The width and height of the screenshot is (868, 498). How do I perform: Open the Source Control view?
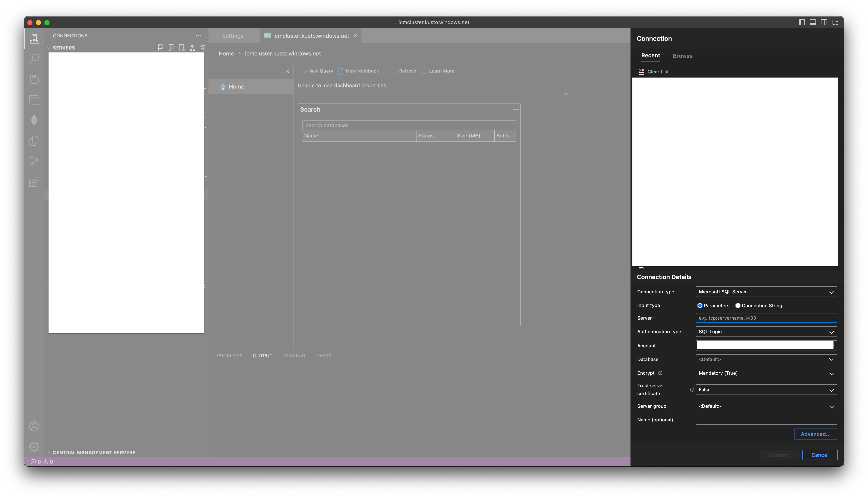click(34, 161)
